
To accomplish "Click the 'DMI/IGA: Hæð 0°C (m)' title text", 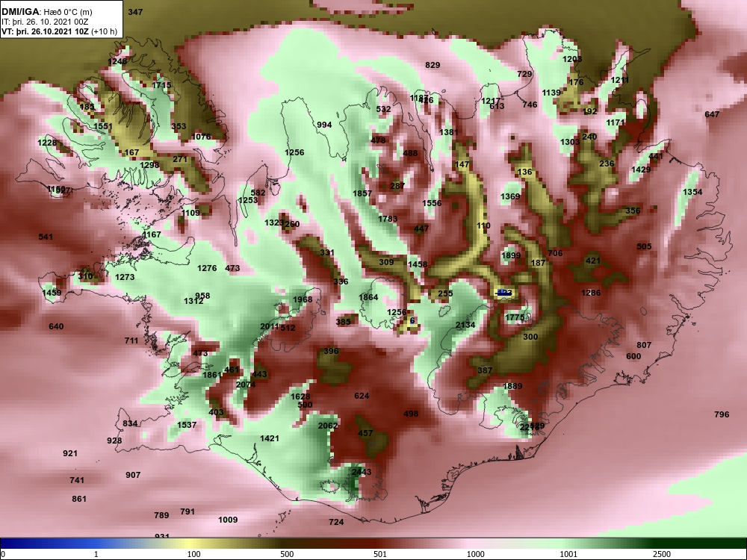I will pos(46,12).
